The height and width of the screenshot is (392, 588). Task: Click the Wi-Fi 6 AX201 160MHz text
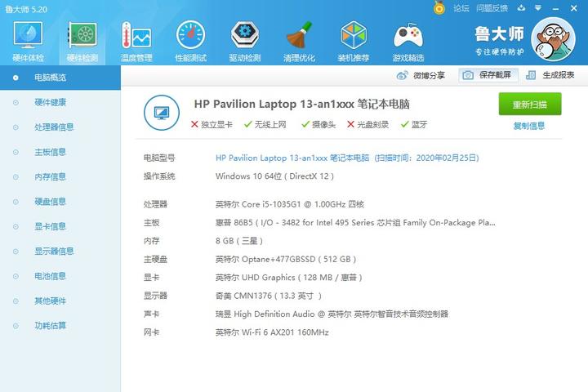tap(272, 332)
